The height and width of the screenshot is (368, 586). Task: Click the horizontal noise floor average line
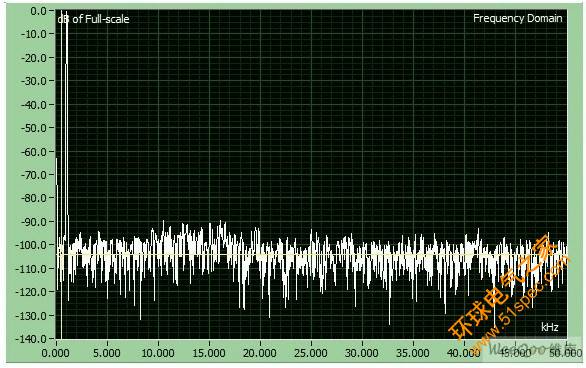click(x=311, y=255)
